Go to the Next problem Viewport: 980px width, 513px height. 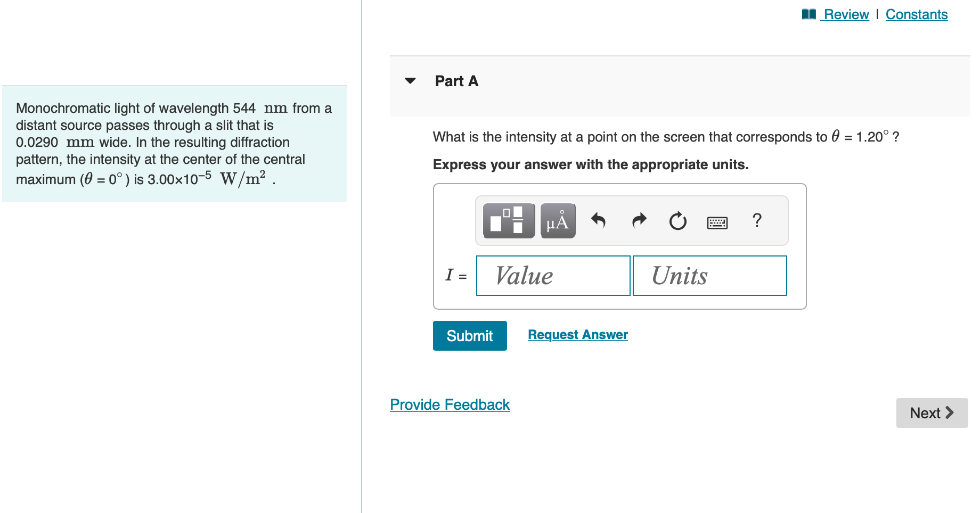pyautogui.click(x=932, y=412)
